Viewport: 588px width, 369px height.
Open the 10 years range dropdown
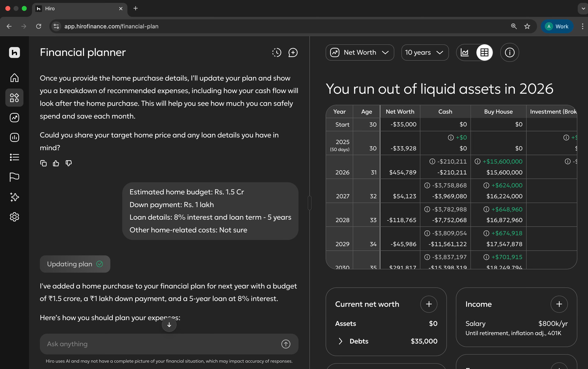click(424, 52)
